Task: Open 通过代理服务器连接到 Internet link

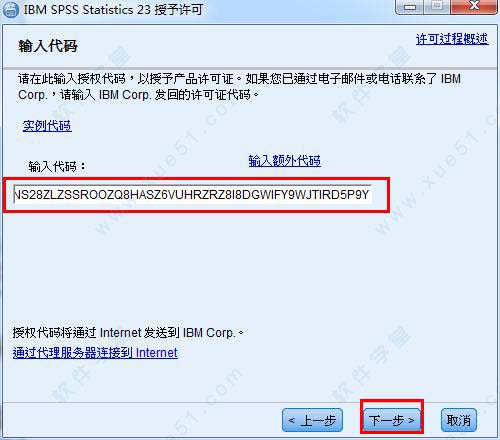Action: (95, 353)
